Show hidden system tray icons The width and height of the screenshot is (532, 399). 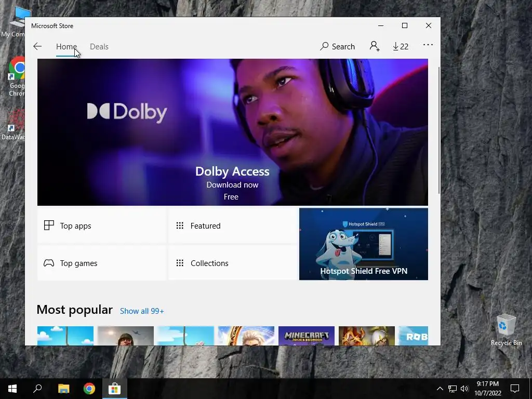tap(440, 389)
